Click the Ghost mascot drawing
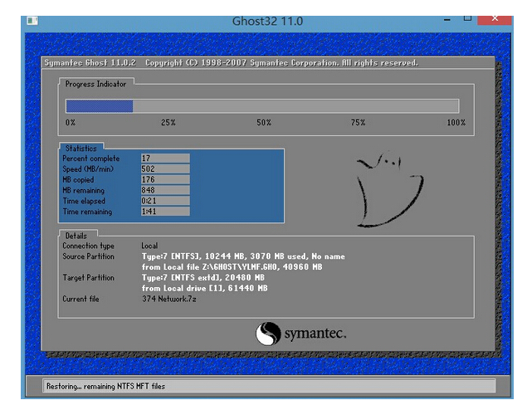Viewport: 532px width, 405px height. point(389,189)
